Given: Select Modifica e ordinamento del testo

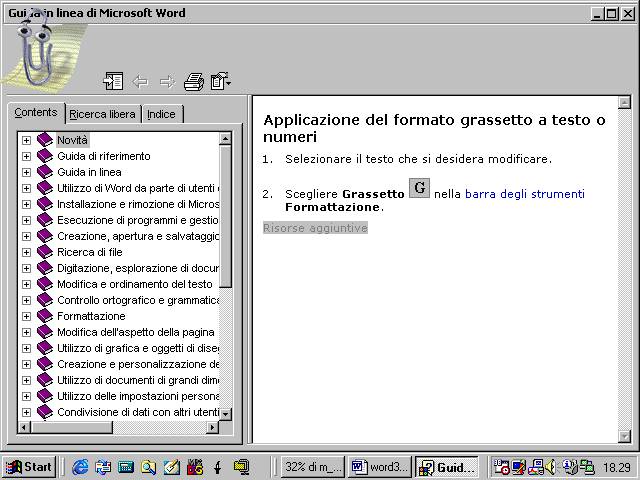Looking at the screenshot, I should [135, 284].
